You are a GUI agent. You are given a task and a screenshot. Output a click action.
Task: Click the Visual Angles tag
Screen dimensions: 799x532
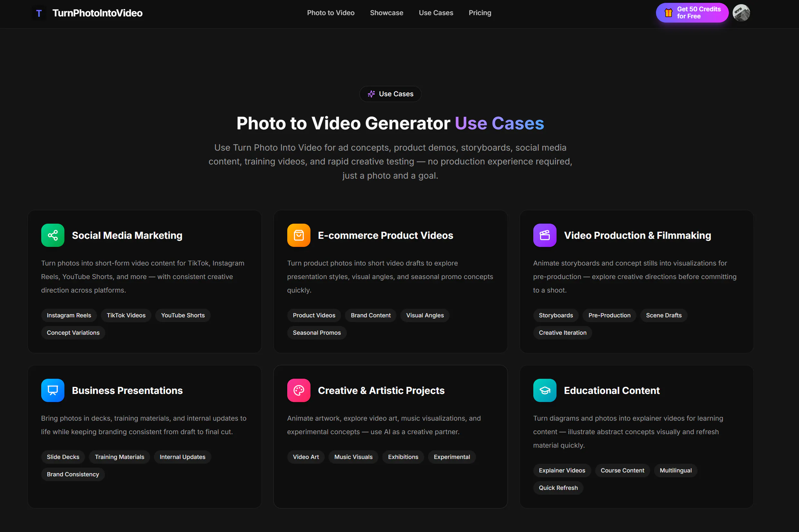pos(425,315)
